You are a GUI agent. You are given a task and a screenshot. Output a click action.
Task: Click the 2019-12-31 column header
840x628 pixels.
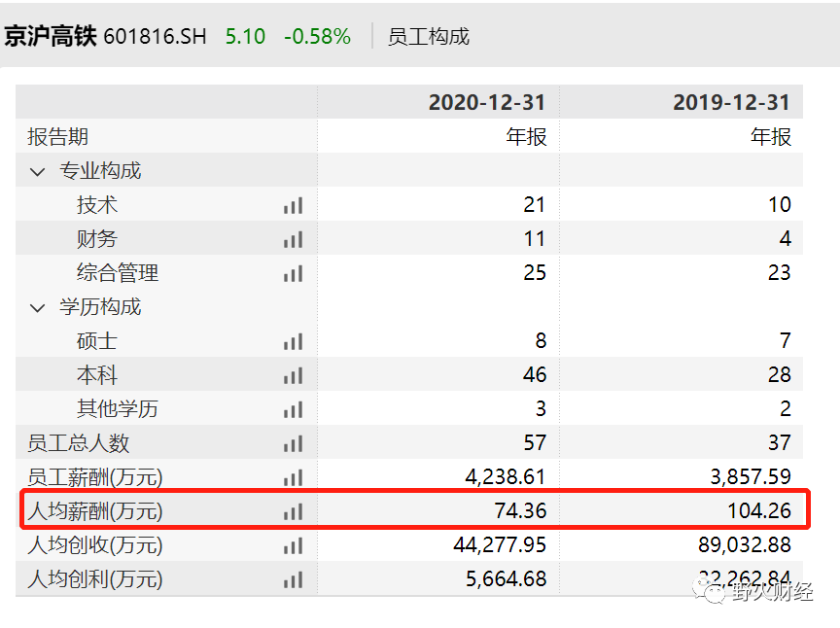(x=731, y=102)
